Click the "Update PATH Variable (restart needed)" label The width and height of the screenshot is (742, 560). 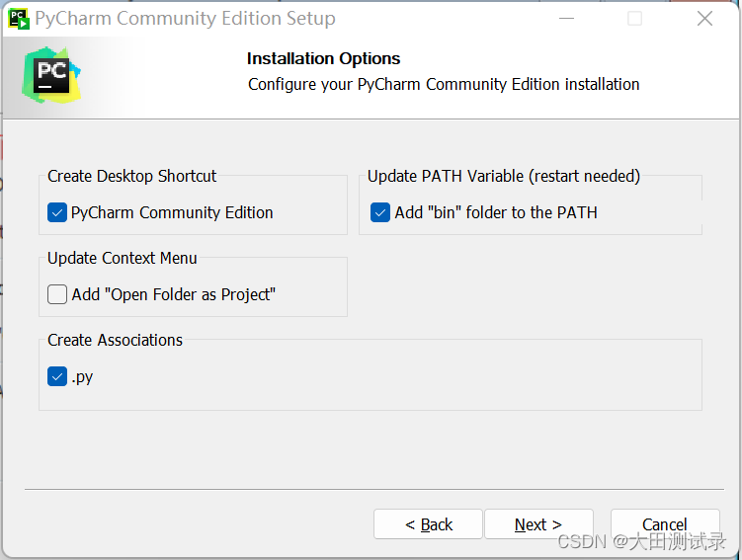504,176
